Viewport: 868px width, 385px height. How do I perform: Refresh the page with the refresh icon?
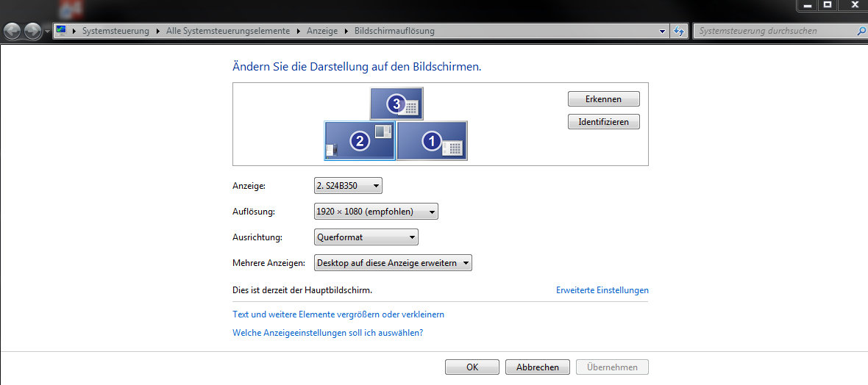(679, 32)
